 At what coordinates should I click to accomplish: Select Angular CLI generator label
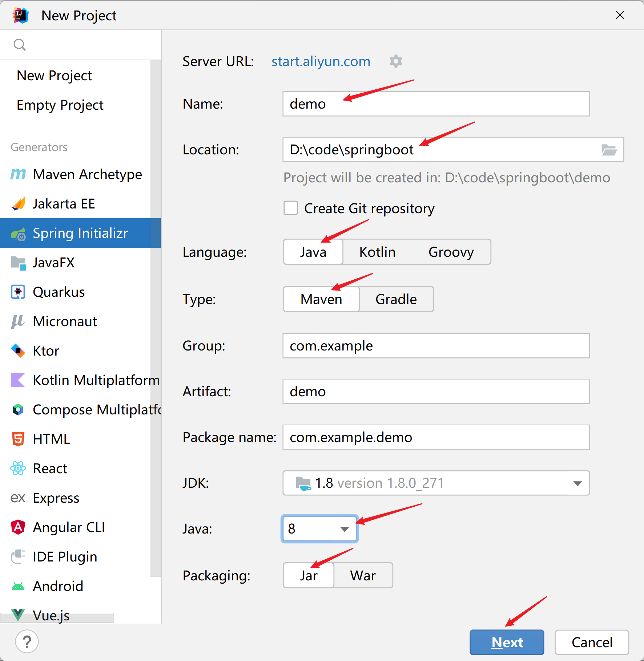pos(69,527)
